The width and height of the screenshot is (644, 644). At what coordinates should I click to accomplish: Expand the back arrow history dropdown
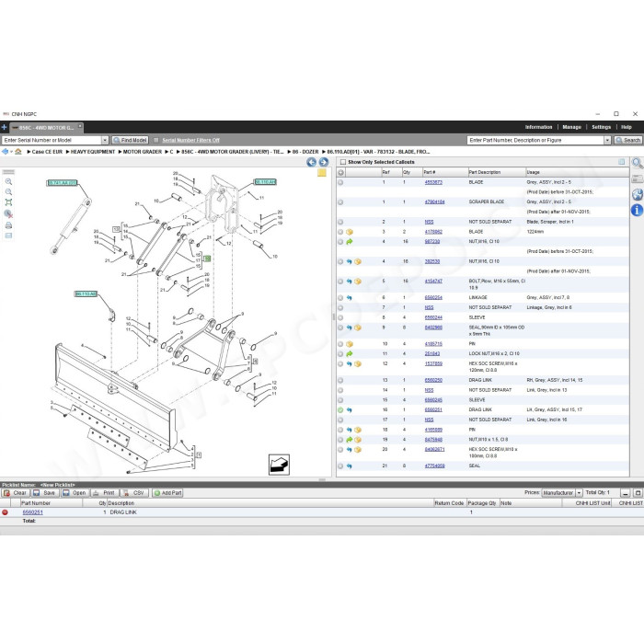pyautogui.click(x=11, y=152)
